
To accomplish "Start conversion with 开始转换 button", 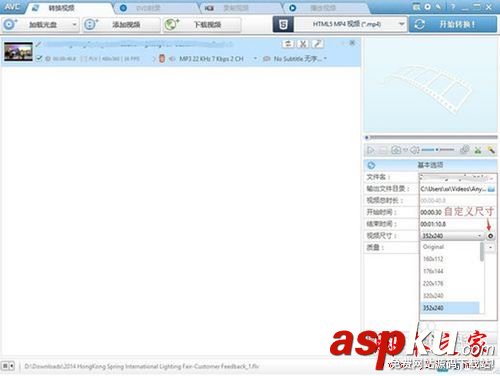I will tap(453, 24).
